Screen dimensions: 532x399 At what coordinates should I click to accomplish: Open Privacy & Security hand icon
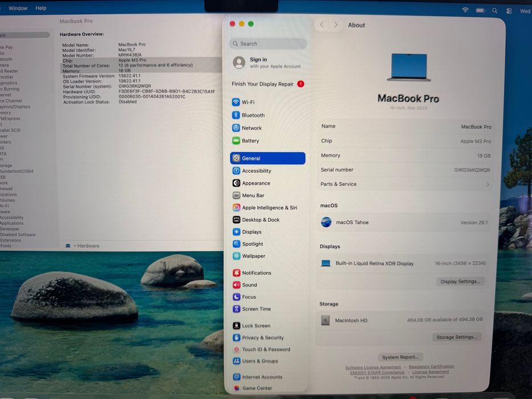pyautogui.click(x=237, y=337)
